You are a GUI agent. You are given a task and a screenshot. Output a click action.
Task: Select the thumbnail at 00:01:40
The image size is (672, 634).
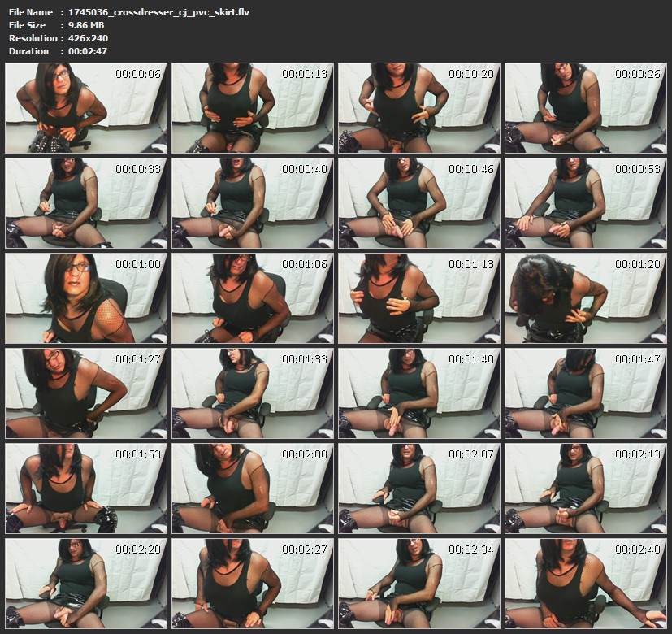419,393
